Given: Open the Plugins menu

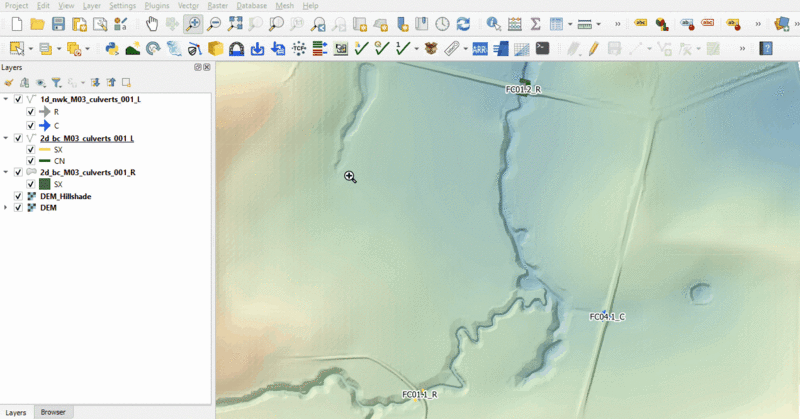Looking at the screenshot, I should 156,6.
